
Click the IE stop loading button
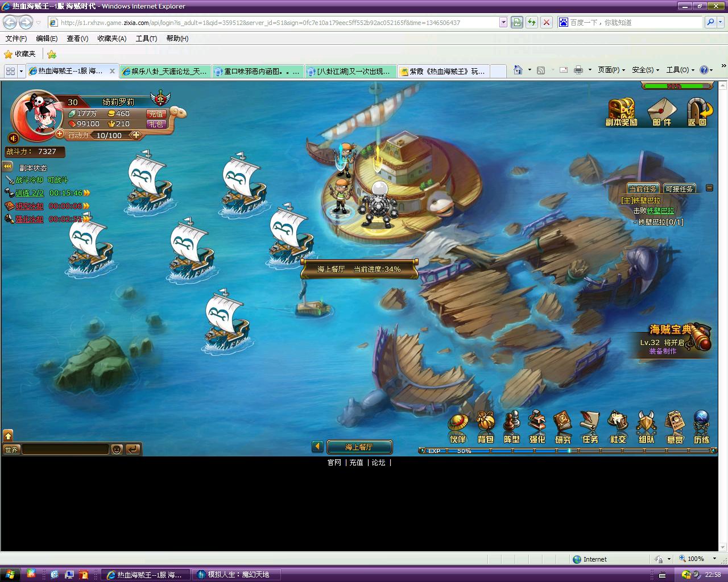tap(546, 22)
